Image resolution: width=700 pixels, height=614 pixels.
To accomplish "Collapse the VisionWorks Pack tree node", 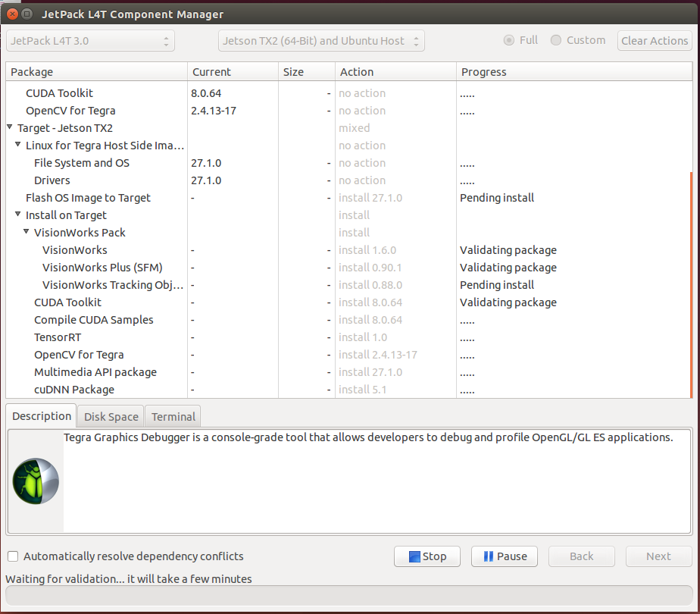I will click(27, 232).
